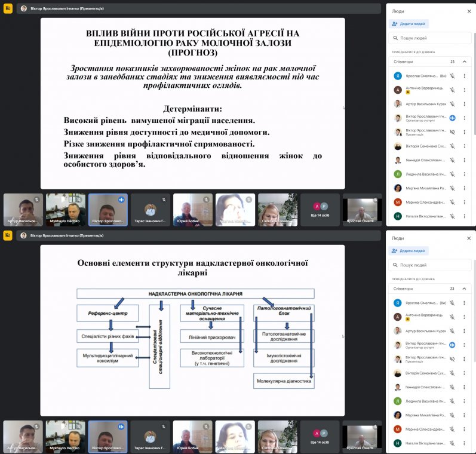Screen dimensions: 476x454
Task: Click the muted mic of Ярослав Омелян (Ви) in the upper panel
Action: coord(452,76)
